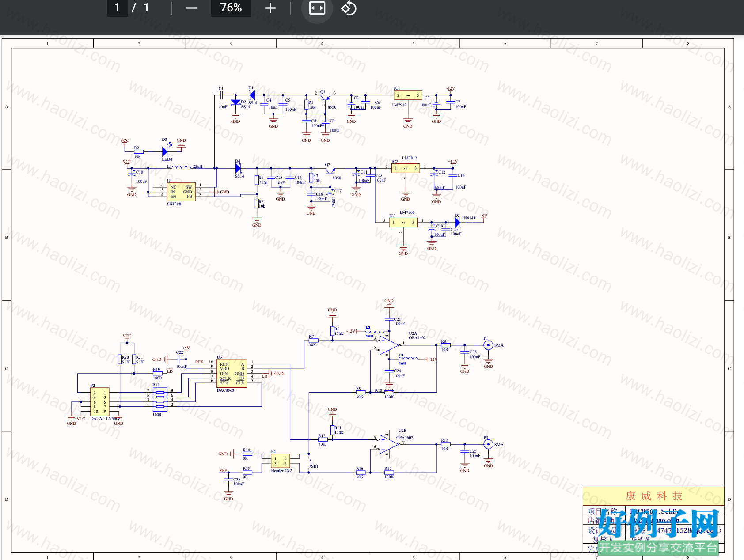Click the zoom in plus button

click(270, 8)
